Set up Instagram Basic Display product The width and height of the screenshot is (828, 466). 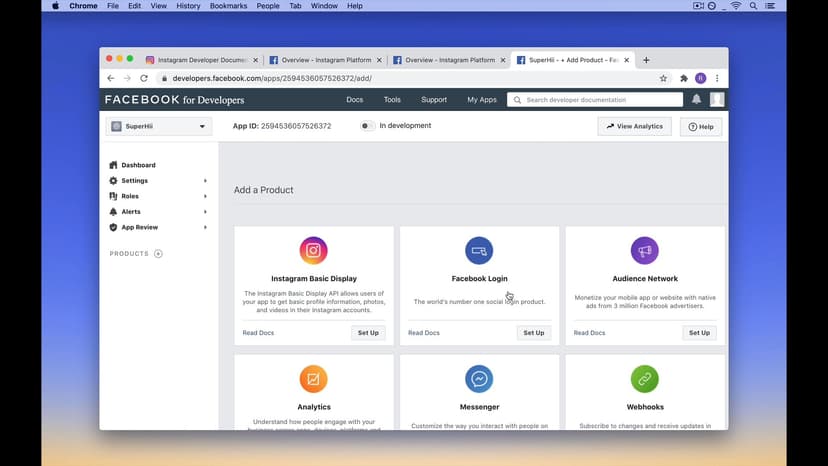[368, 333]
